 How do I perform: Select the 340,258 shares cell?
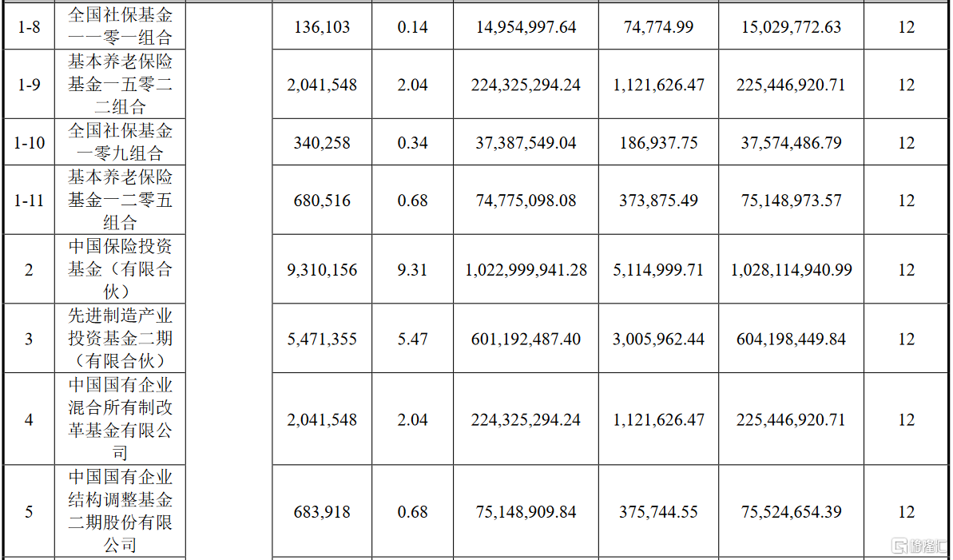pos(322,143)
